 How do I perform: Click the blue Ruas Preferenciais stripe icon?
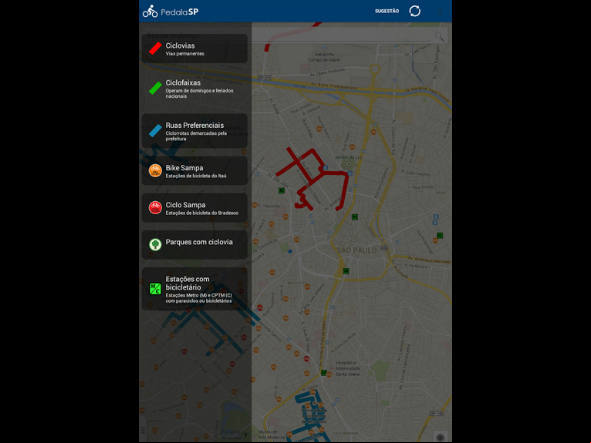click(x=155, y=131)
